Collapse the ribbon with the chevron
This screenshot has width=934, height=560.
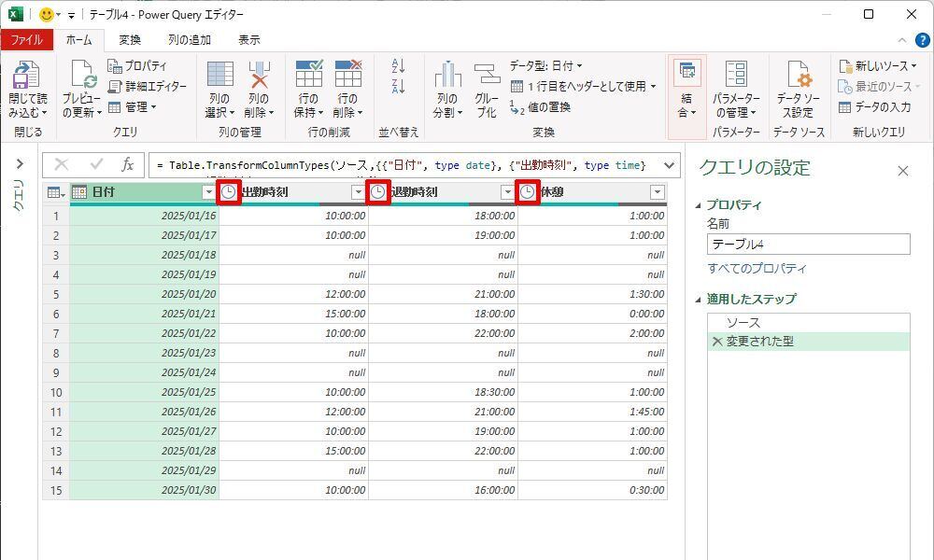(902, 40)
